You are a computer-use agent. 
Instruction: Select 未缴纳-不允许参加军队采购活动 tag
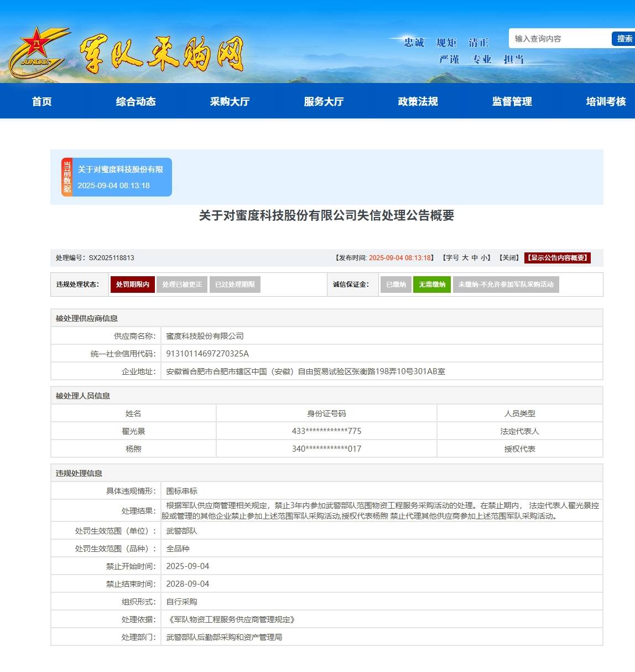coord(506,285)
